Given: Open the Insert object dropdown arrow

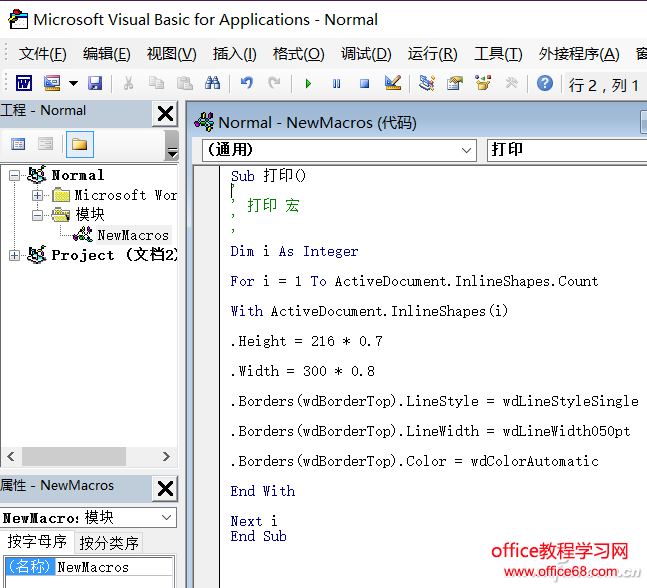Looking at the screenshot, I should point(73,84).
